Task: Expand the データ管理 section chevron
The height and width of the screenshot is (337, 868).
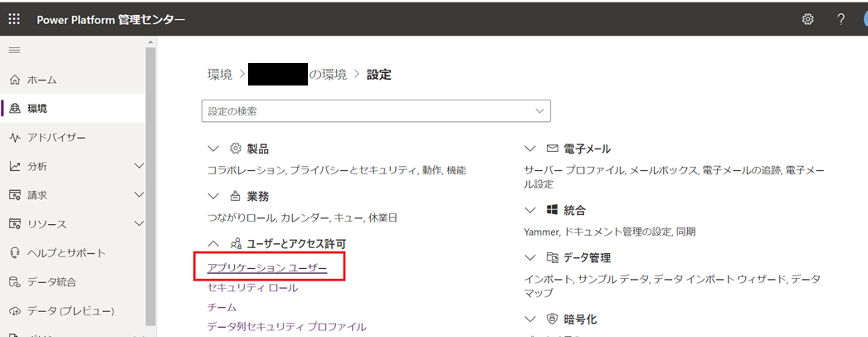Action: [529, 257]
